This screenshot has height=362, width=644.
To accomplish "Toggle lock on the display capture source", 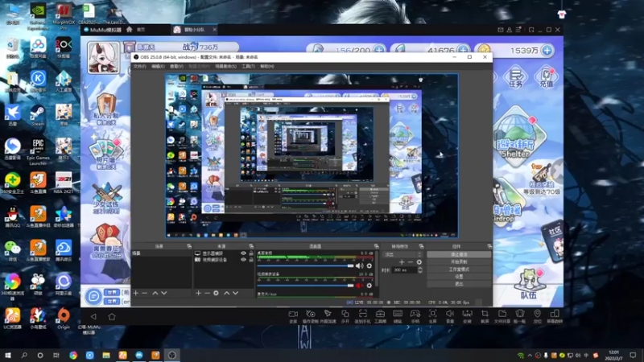I will point(251,253).
